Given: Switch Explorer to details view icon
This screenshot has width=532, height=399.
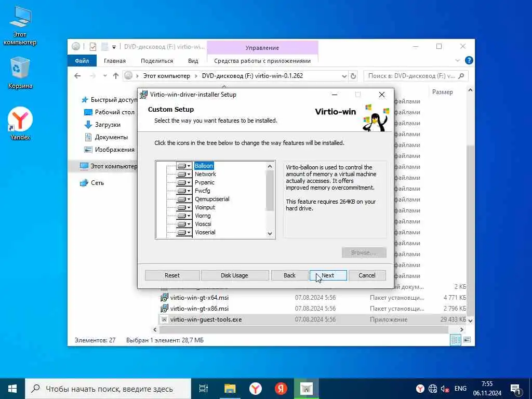Looking at the screenshot, I should pos(455,340).
